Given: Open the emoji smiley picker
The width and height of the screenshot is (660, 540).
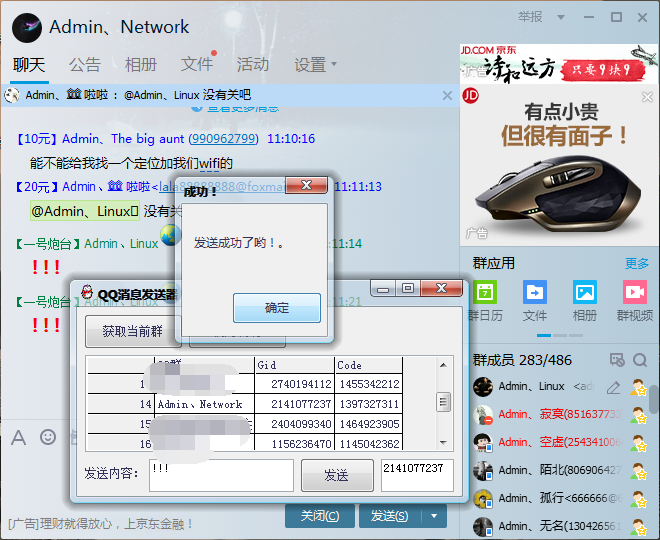Looking at the screenshot, I should [48, 437].
